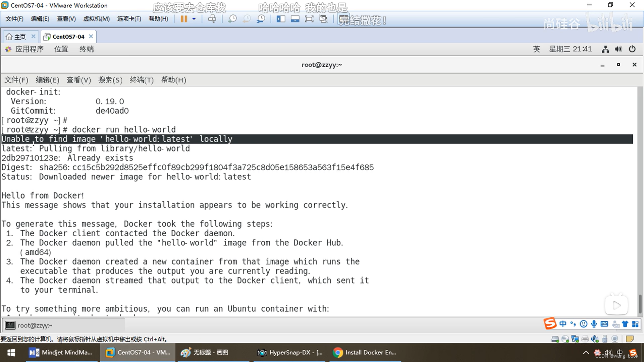
Task: Click the VMware pause virtual machine button
Action: pos(184,19)
